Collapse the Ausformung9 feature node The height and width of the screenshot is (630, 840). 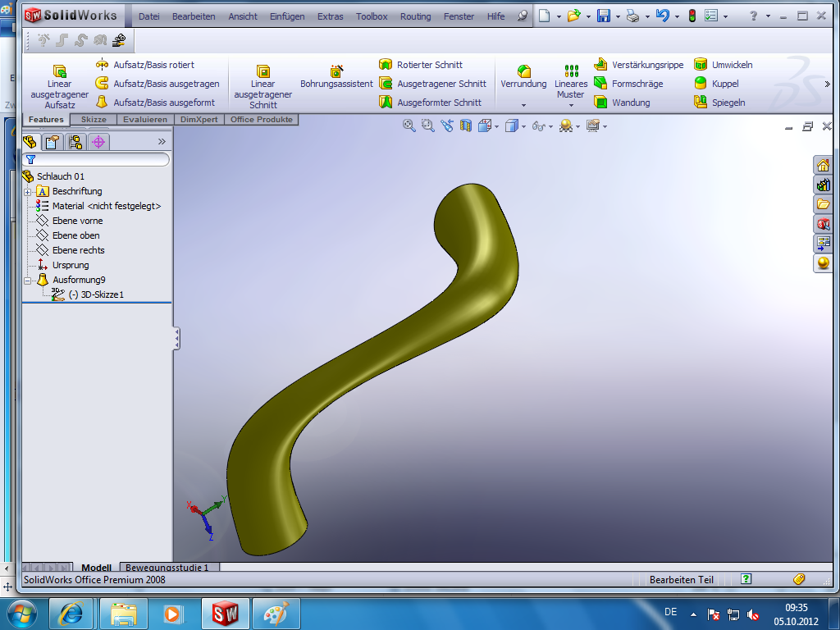(x=27, y=281)
